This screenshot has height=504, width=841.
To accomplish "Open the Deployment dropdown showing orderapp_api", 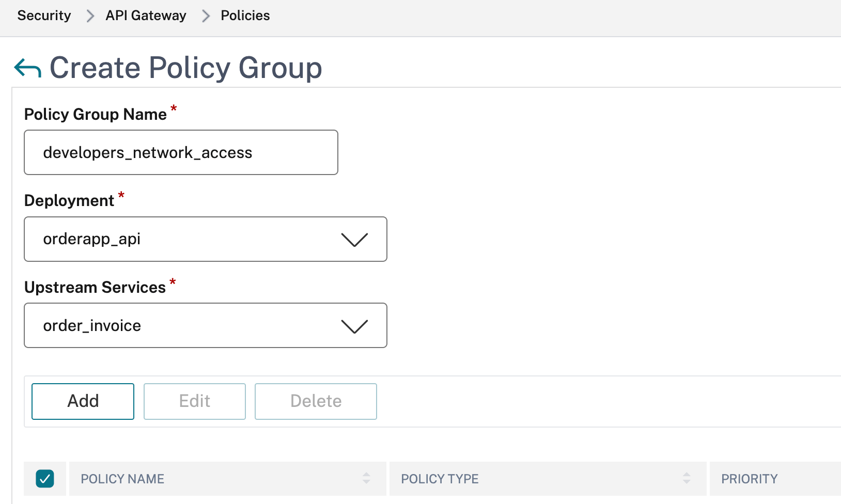I will coord(205,239).
